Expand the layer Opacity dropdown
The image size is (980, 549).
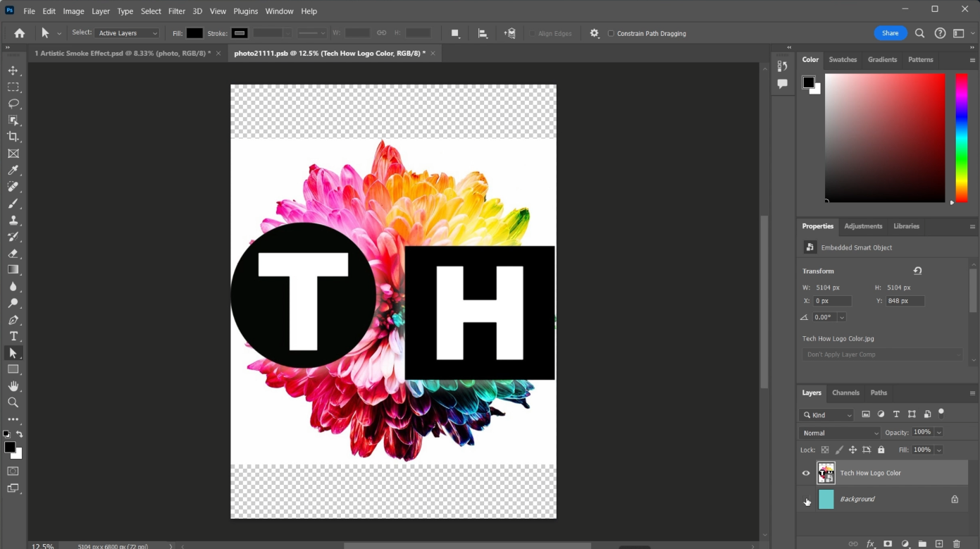pos(939,432)
